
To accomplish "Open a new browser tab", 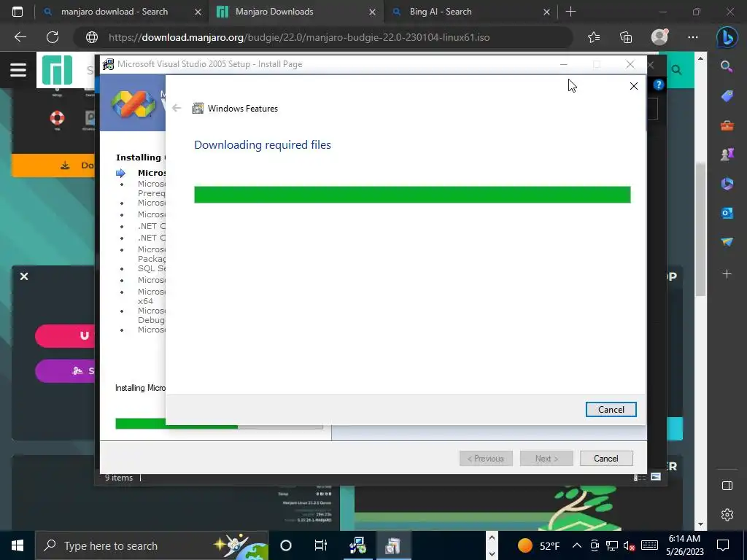I will [570, 12].
